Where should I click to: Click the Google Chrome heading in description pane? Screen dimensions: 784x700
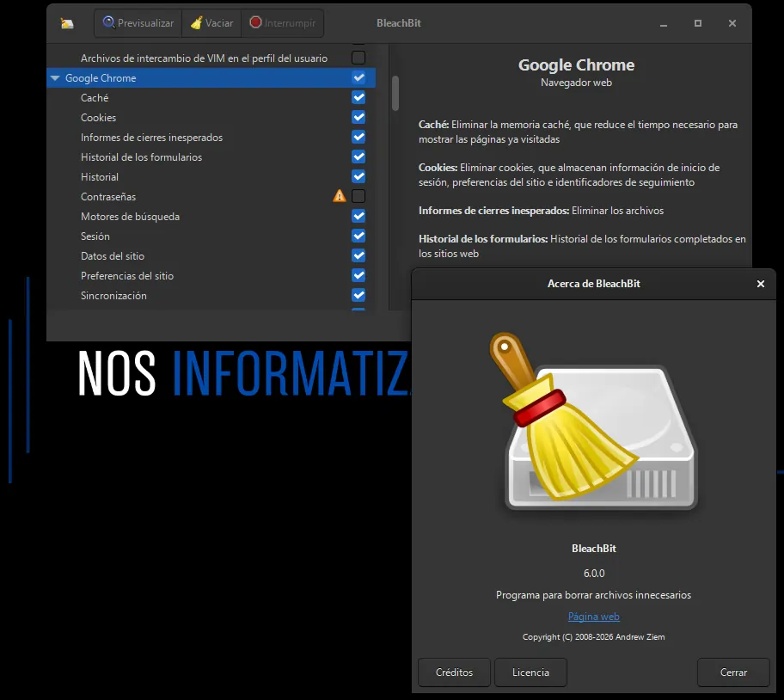pos(576,65)
